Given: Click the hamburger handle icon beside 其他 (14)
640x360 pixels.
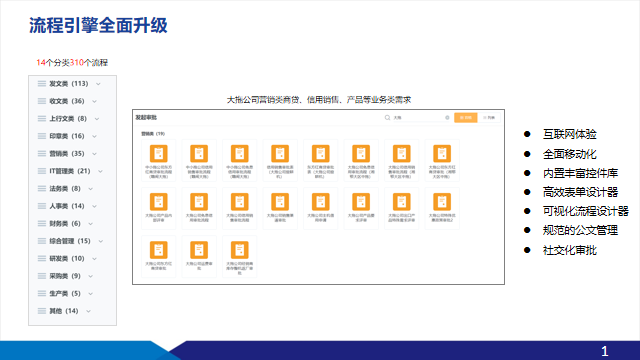Looking at the screenshot, I should click(x=42, y=311).
